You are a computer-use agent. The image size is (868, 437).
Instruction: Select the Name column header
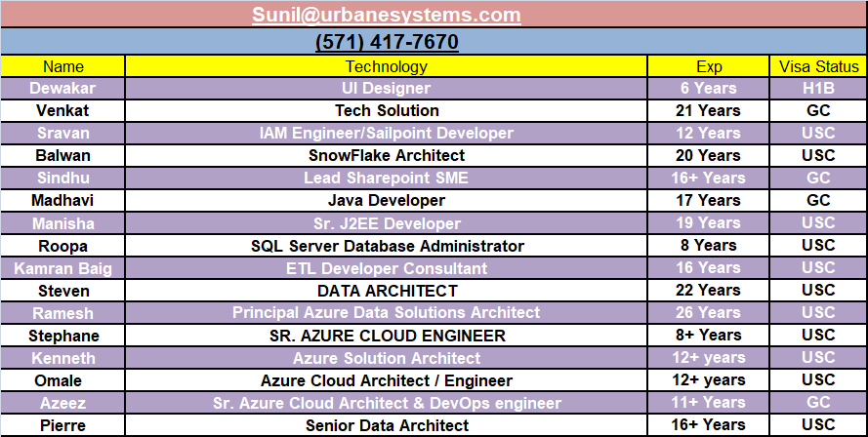click(63, 66)
